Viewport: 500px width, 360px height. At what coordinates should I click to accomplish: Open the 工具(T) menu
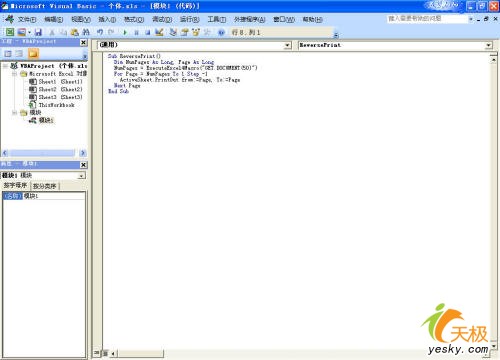217,19
